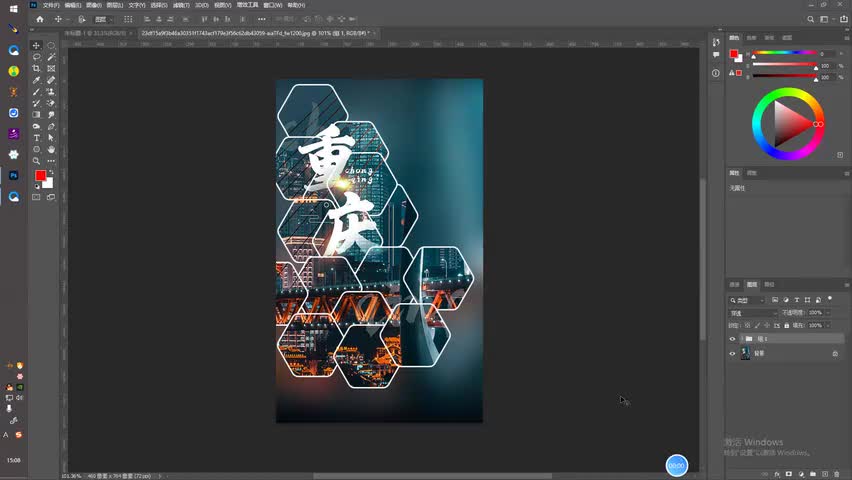Open the search magnifier in options bar
852x480 pixels.
point(810,19)
